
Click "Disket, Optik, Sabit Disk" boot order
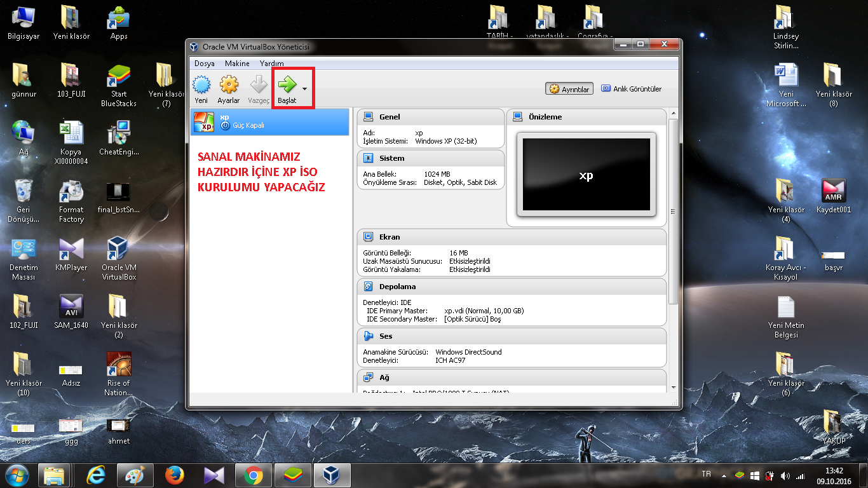pos(461,182)
